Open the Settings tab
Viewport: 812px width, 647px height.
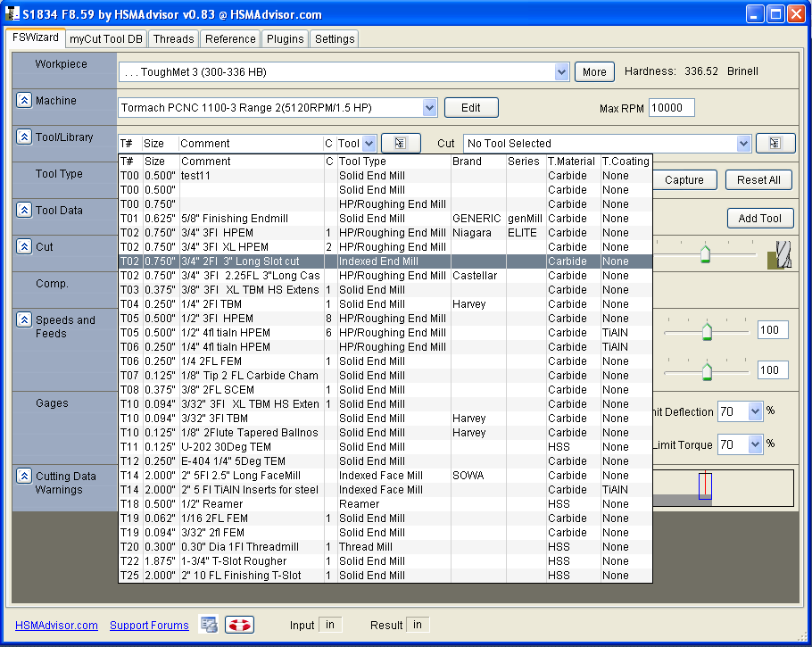coord(335,39)
